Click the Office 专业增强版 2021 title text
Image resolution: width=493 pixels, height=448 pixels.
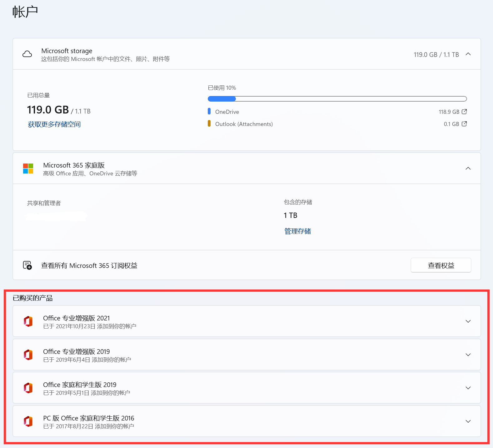click(77, 318)
